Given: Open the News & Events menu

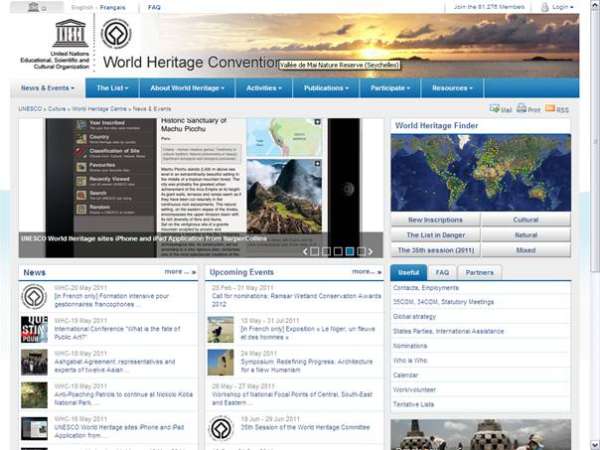Looking at the screenshot, I should pos(47,88).
